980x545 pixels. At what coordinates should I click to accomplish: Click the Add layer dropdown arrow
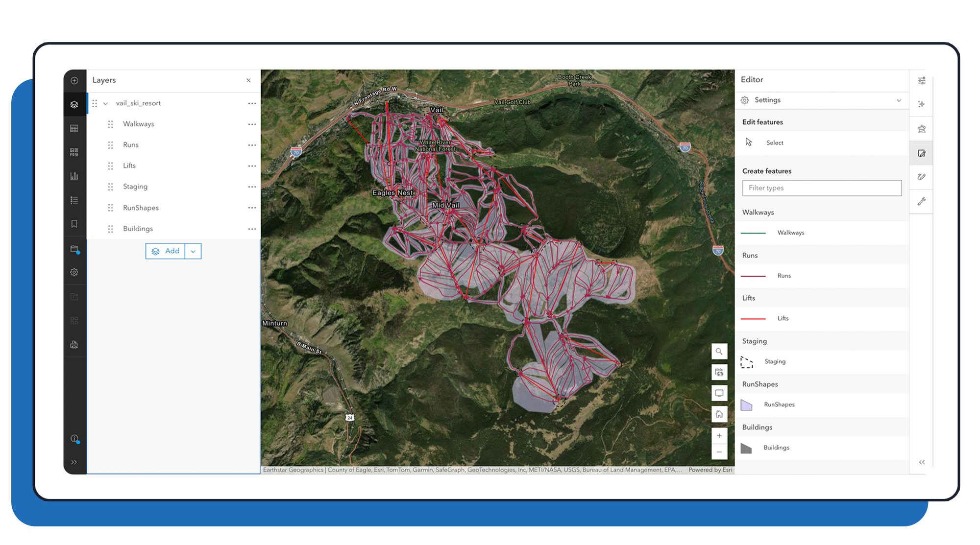tap(195, 251)
